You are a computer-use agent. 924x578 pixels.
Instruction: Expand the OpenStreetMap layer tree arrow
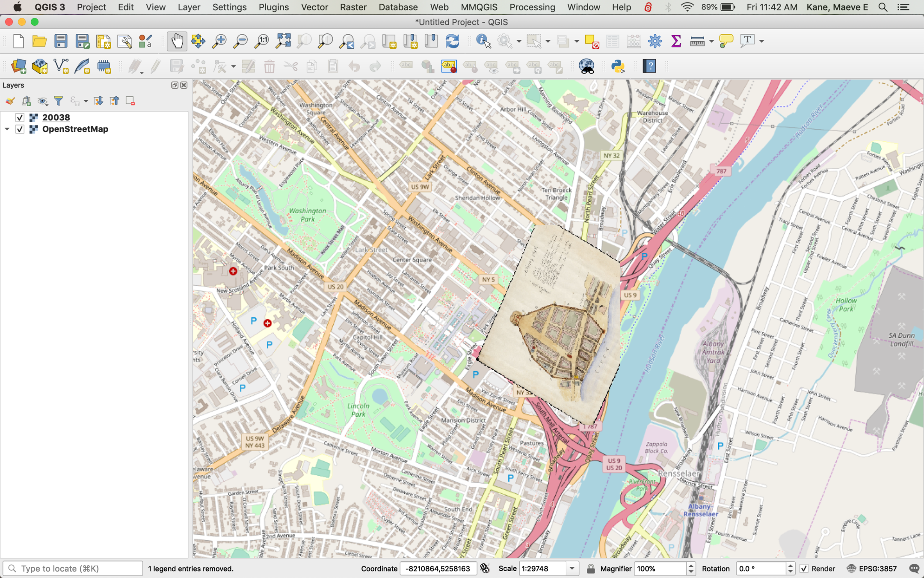coord(7,129)
